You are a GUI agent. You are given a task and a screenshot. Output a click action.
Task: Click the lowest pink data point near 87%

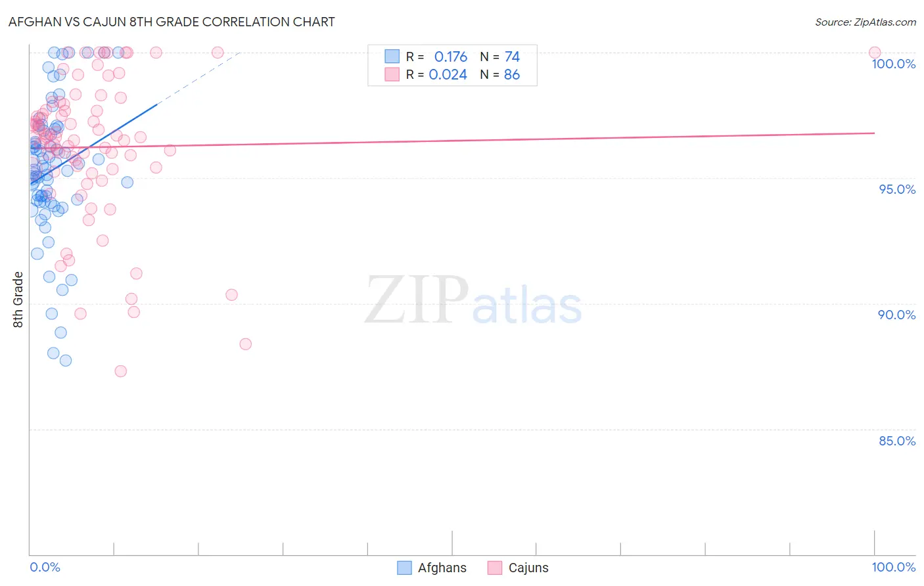click(121, 371)
